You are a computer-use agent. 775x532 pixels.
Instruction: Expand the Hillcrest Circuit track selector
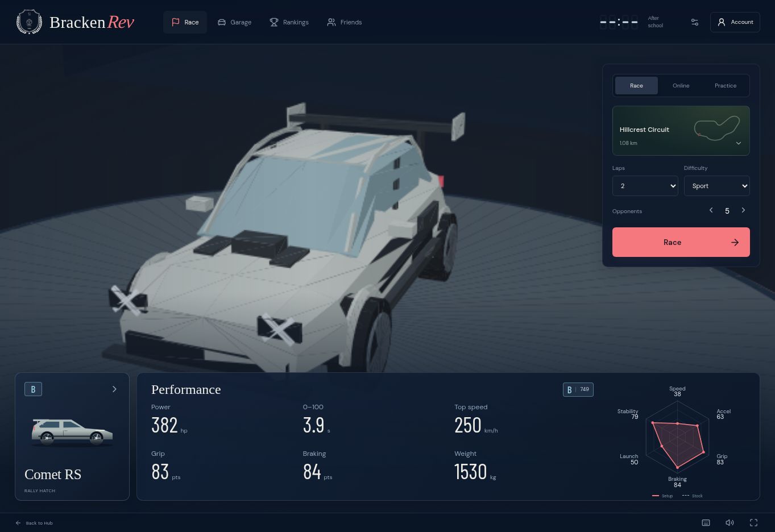681,131
